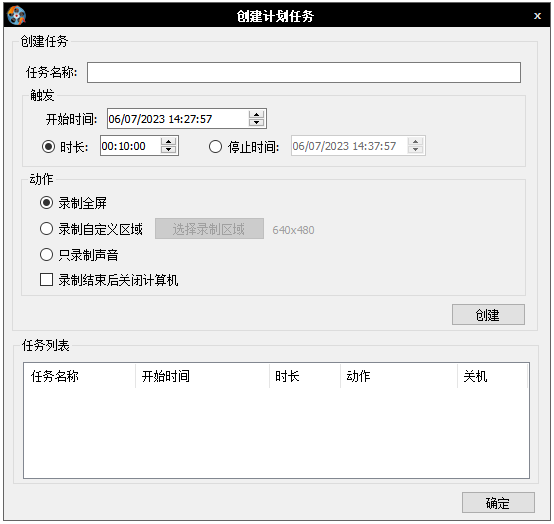Click 停止时间 up spinner arrow
554x524 pixels.
416,142
